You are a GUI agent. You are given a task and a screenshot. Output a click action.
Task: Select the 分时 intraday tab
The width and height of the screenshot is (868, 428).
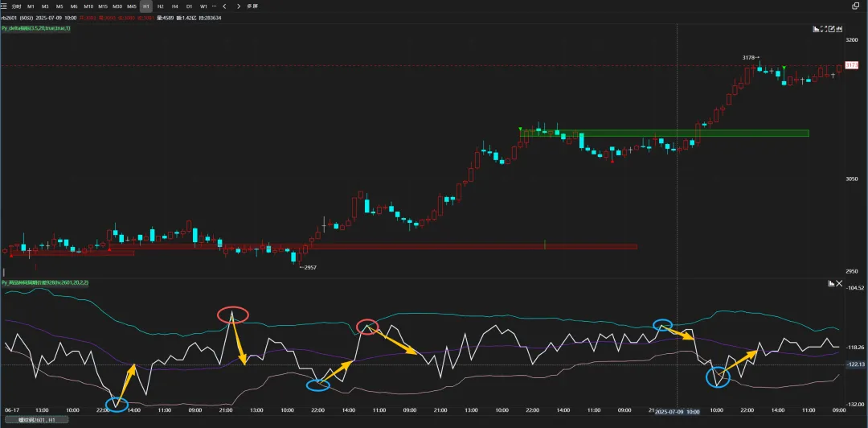pyautogui.click(x=15, y=6)
